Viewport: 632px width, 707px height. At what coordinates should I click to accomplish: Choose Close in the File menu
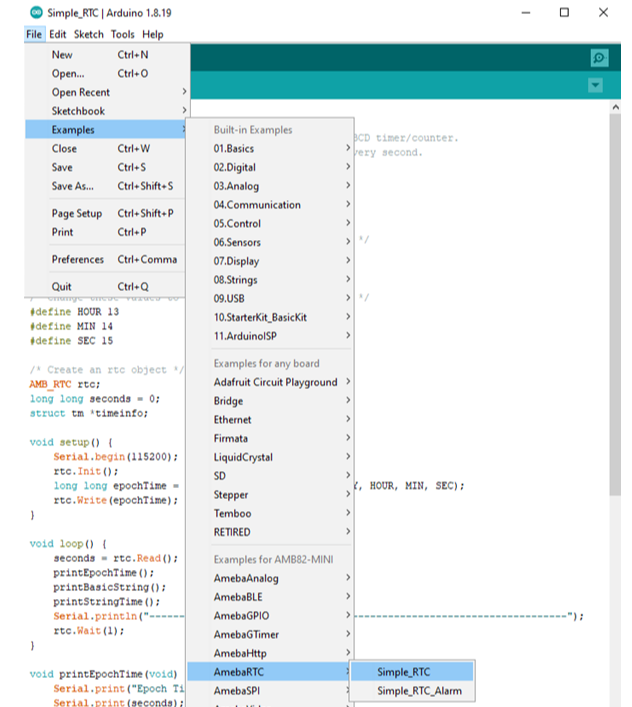105,149
